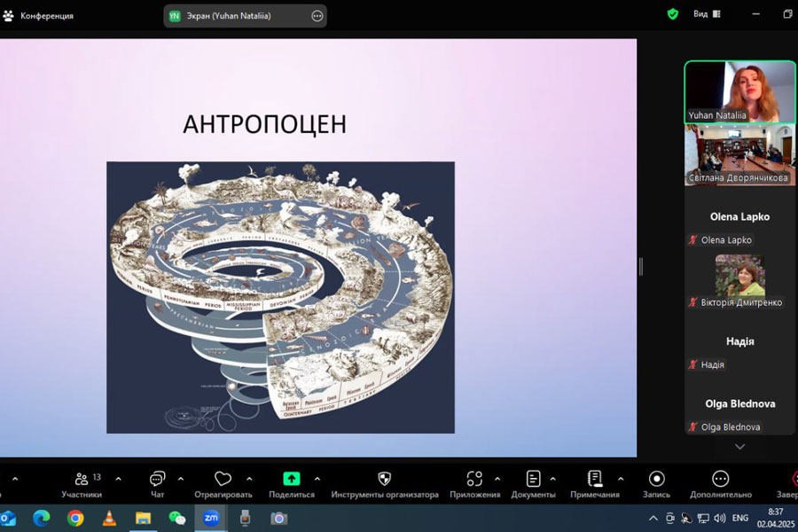Image resolution: width=798 pixels, height=532 pixels.
Task: Expand the Приложения options caret
Action: [x=497, y=479]
